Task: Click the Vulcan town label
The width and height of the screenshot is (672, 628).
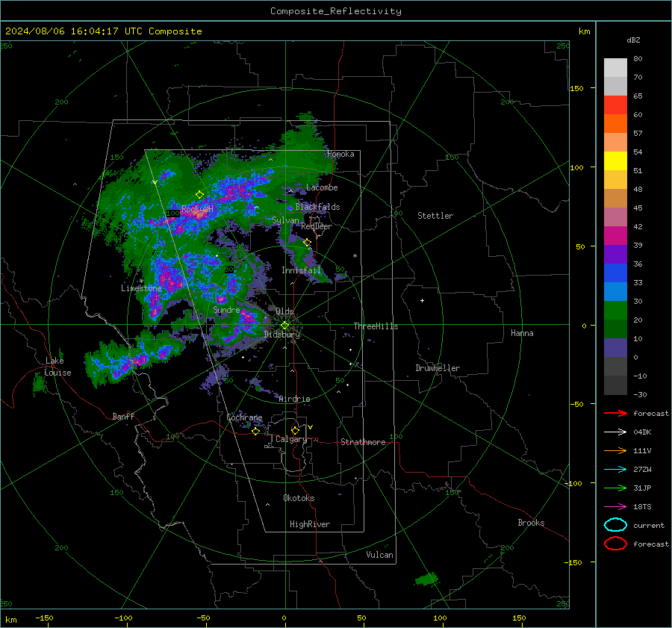Action: point(379,555)
